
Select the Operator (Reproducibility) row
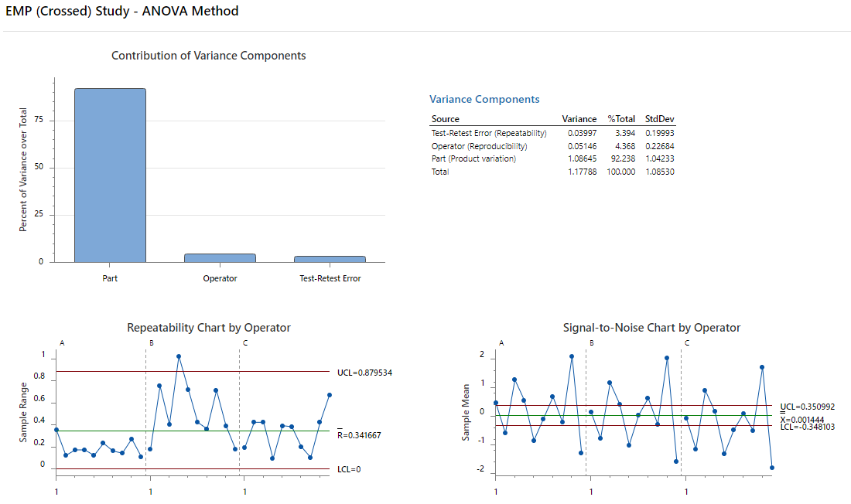pos(480,145)
